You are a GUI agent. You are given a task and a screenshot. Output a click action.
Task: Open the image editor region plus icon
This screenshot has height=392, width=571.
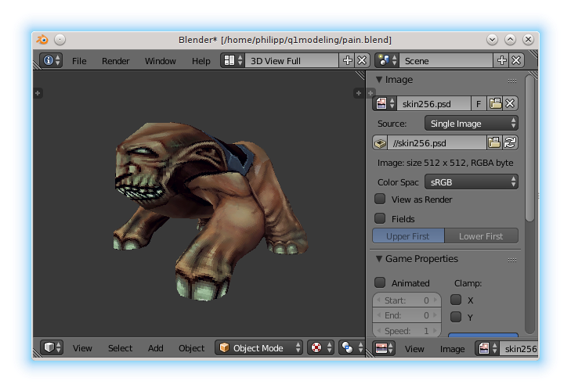click(370, 93)
